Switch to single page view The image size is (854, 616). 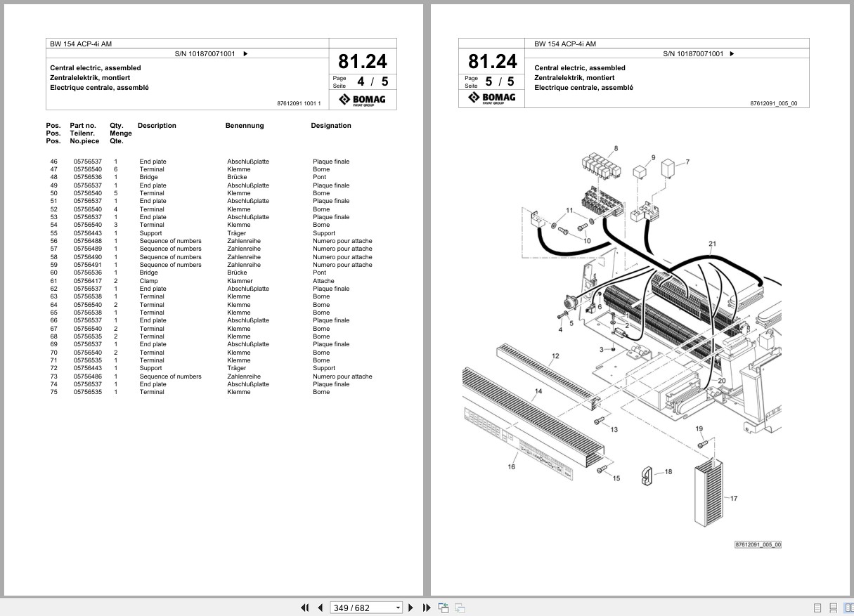pos(817,608)
